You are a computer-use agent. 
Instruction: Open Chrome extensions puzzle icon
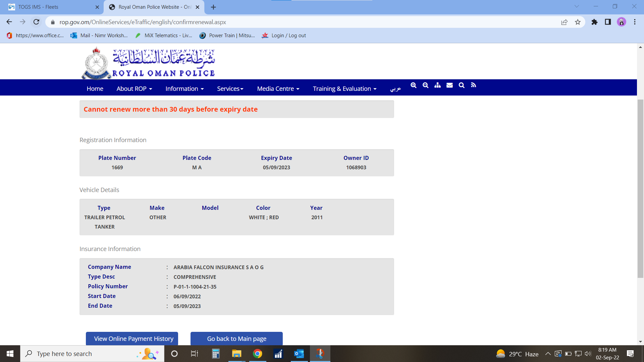point(594,22)
